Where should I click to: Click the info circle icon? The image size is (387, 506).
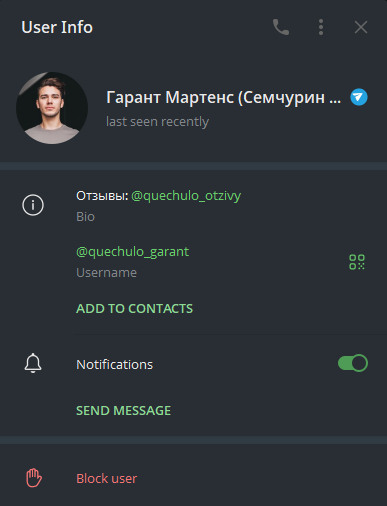click(x=33, y=205)
